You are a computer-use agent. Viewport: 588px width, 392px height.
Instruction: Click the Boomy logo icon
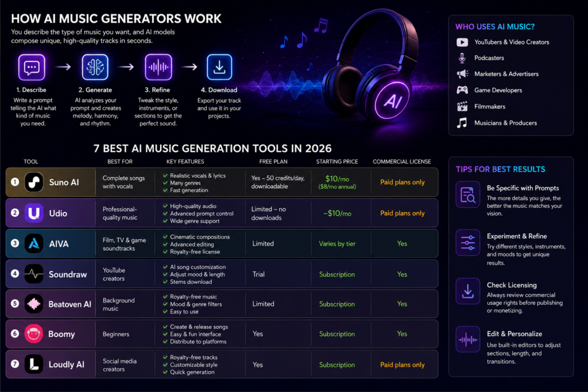(34, 333)
